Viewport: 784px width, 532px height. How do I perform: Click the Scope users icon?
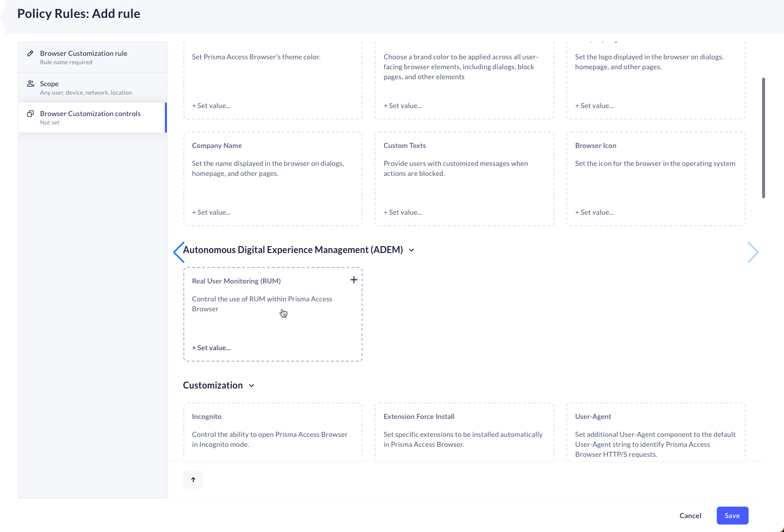pyautogui.click(x=30, y=84)
